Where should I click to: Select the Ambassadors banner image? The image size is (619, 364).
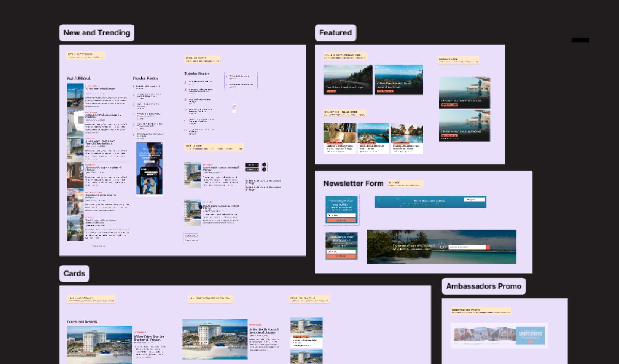499,336
